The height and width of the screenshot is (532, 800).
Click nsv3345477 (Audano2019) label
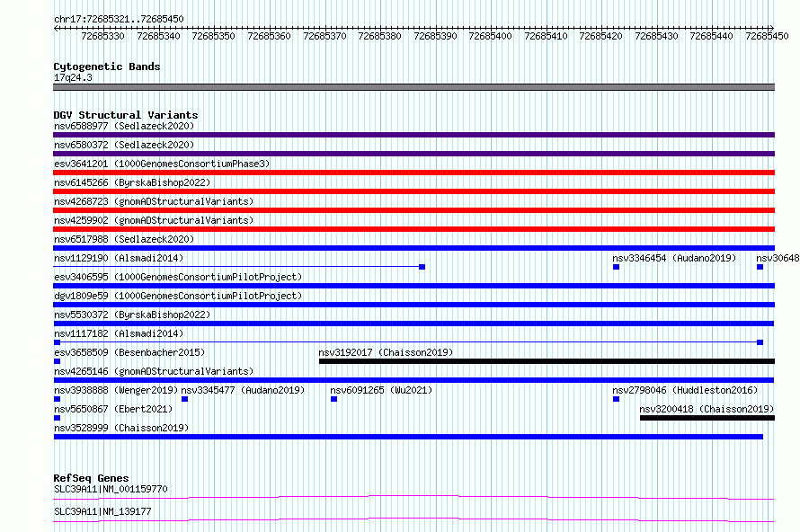click(243, 390)
